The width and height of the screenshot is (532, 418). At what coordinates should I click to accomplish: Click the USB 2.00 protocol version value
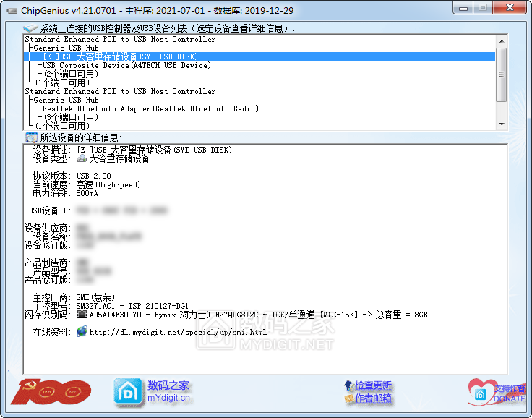(x=93, y=176)
